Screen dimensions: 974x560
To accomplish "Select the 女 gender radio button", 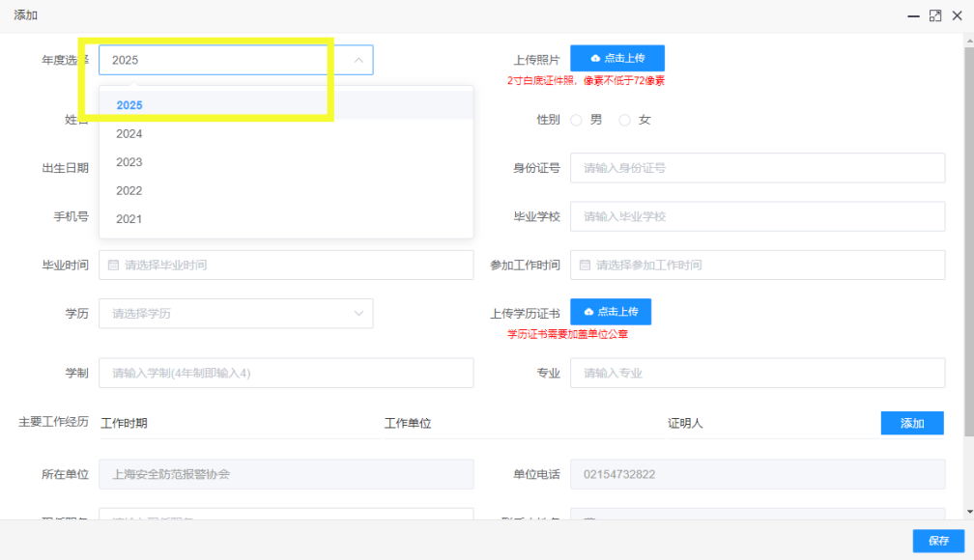I will point(625,120).
